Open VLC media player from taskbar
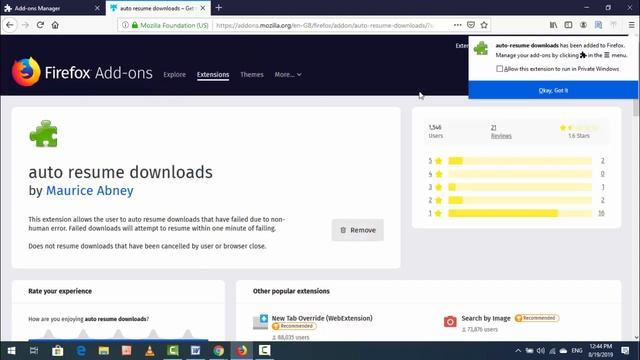 tap(150, 351)
